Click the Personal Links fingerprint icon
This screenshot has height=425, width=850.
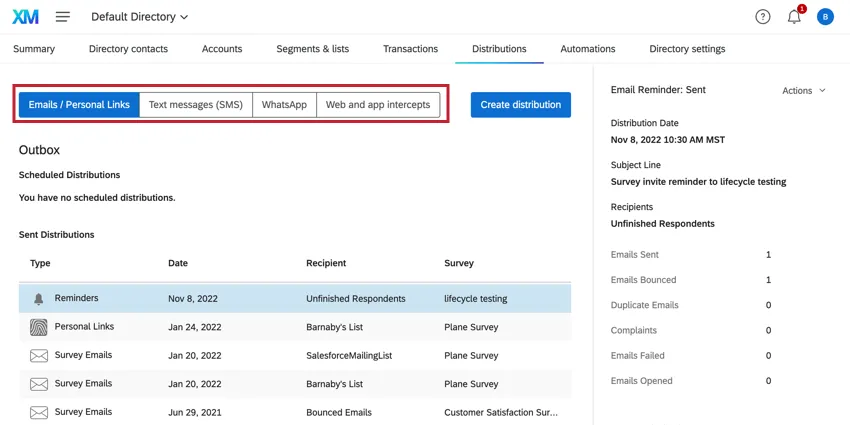[x=39, y=327]
